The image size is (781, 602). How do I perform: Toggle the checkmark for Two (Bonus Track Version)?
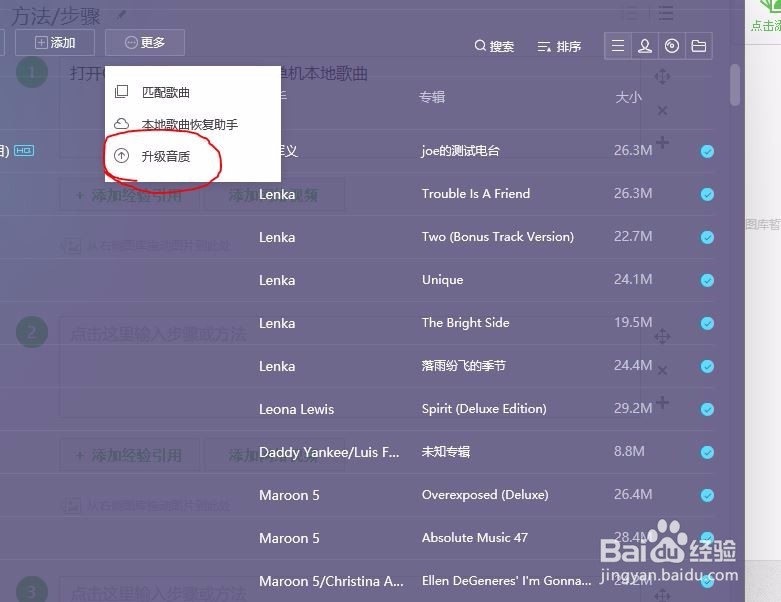[x=707, y=237]
